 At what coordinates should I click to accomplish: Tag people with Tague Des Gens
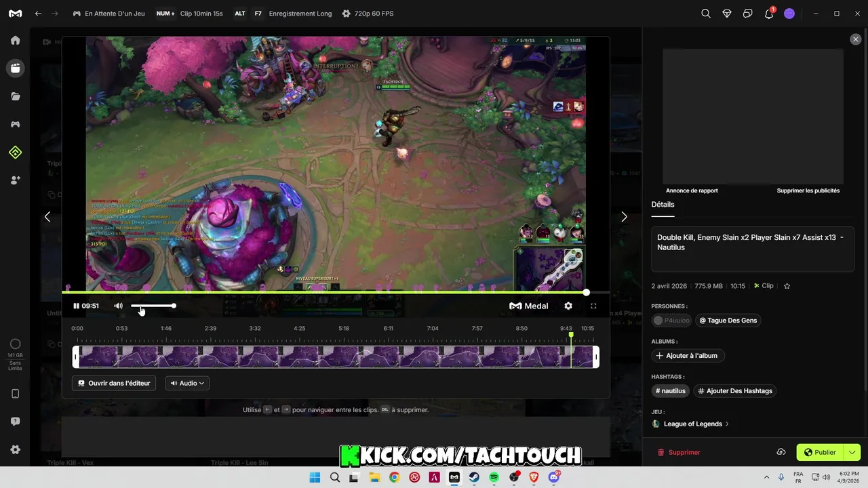click(728, 320)
